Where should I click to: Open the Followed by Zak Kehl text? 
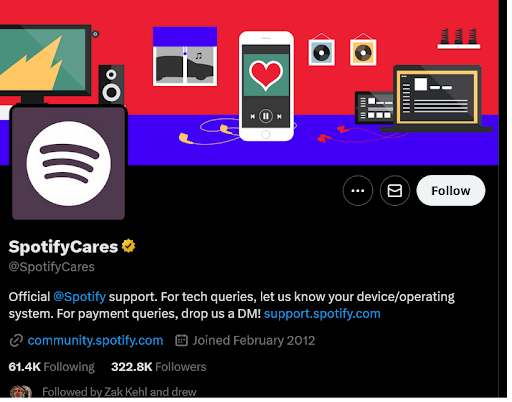(119, 392)
